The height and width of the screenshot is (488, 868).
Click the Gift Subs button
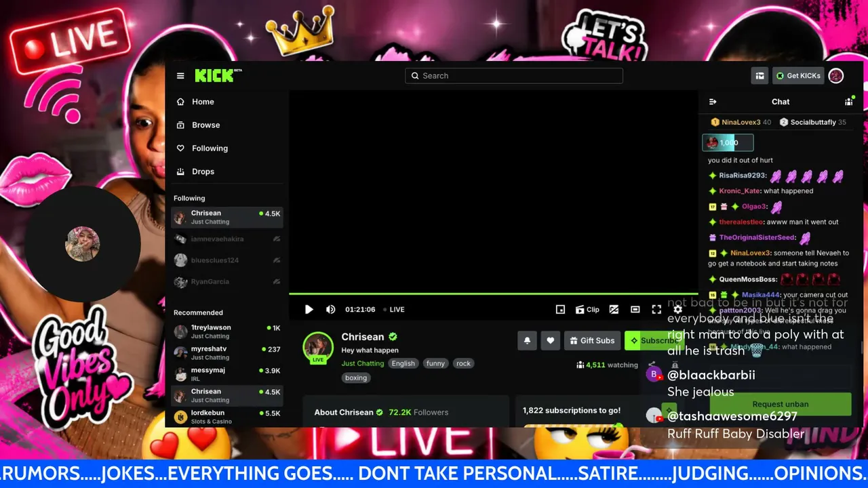(x=592, y=340)
